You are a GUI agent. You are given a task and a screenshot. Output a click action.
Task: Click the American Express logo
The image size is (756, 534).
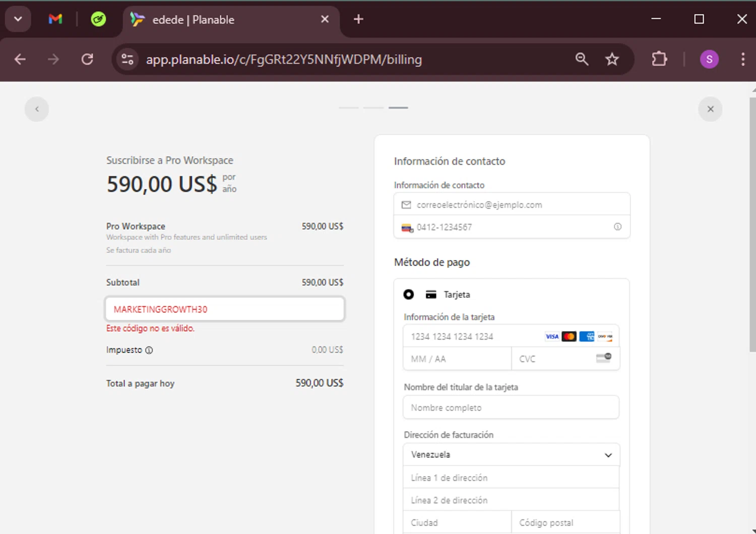(x=587, y=337)
